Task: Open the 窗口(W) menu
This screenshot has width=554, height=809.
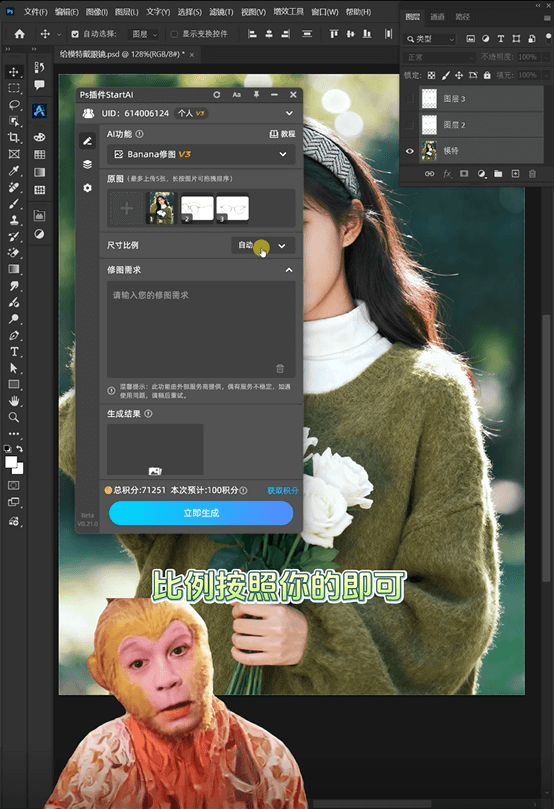Action: (x=325, y=12)
